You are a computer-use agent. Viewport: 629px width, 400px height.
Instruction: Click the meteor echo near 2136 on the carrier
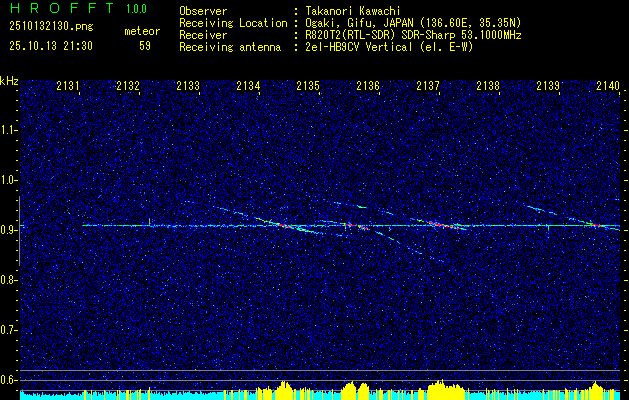point(357,226)
